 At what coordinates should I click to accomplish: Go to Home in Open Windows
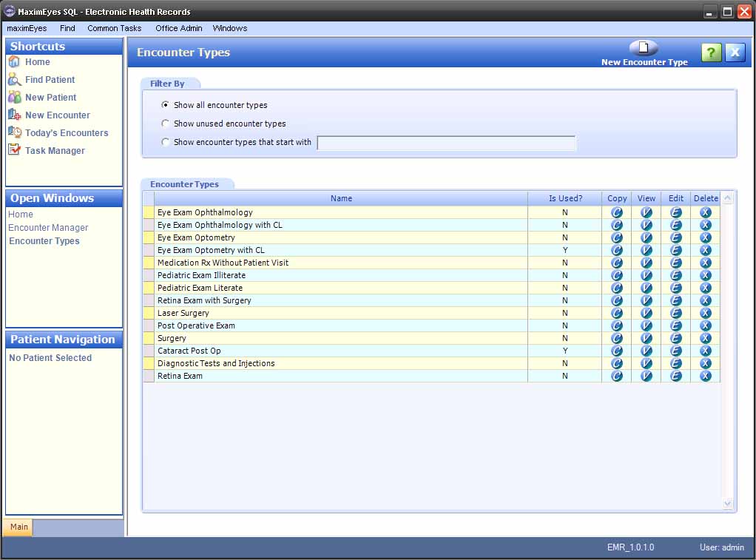[x=21, y=214]
